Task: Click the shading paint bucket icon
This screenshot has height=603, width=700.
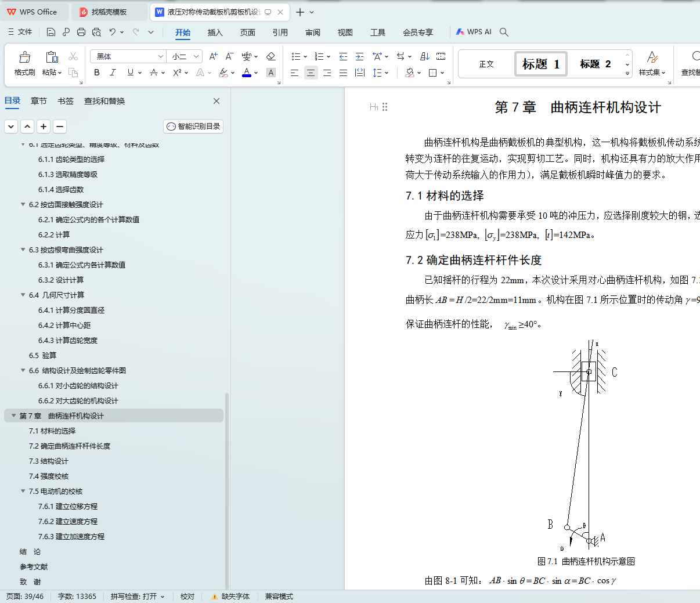Action: click(410, 73)
